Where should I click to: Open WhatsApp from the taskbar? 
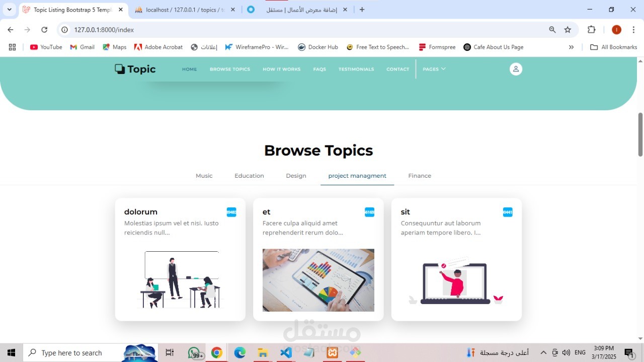(195, 352)
